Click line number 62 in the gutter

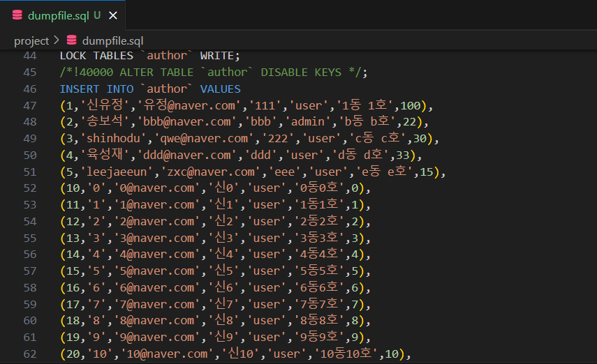tap(30, 354)
